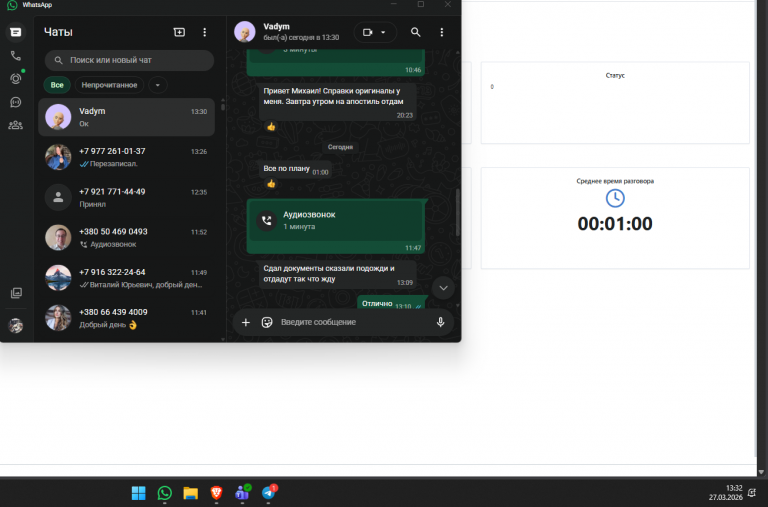Open the Channels icon in sidebar

(16, 102)
